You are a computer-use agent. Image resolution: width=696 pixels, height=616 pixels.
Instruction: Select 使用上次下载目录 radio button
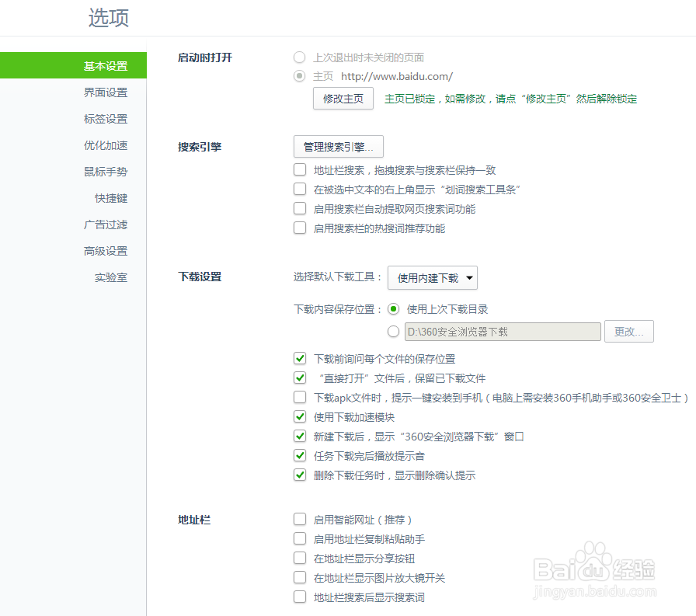[x=394, y=309]
